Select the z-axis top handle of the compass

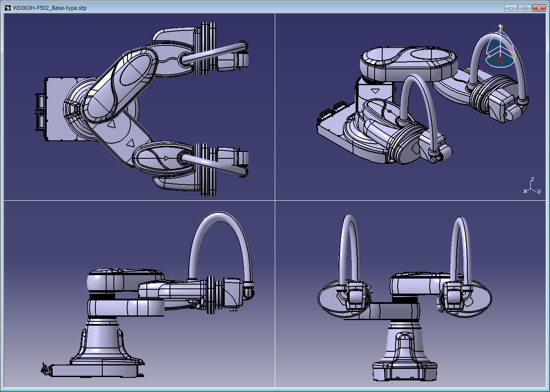pyautogui.click(x=500, y=26)
